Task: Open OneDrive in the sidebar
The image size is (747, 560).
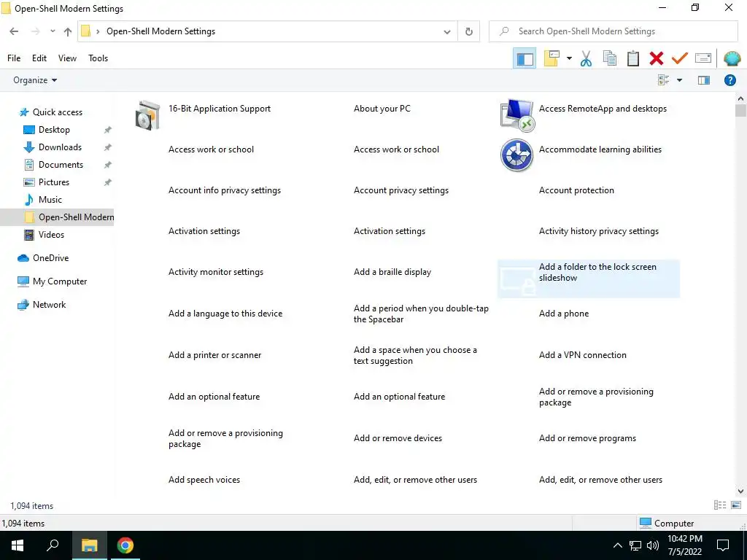Action: pyautogui.click(x=50, y=258)
